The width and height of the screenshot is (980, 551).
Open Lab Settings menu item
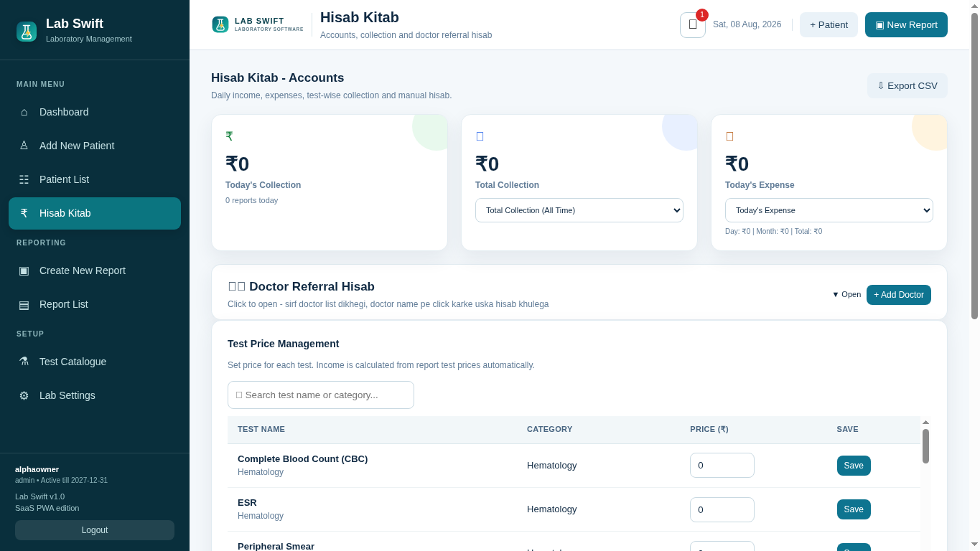[95, 395]
